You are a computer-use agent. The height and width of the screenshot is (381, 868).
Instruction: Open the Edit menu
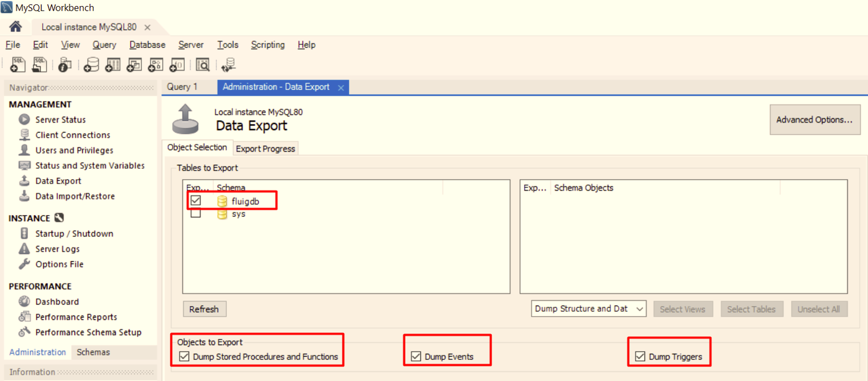coord(41,45)
